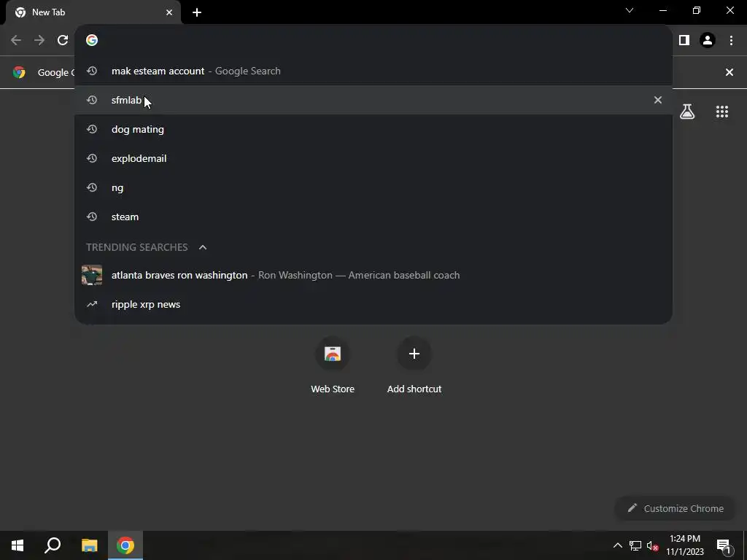Remove the sfmlab suggestion
The image size is (747, 560).
(658, 100)
